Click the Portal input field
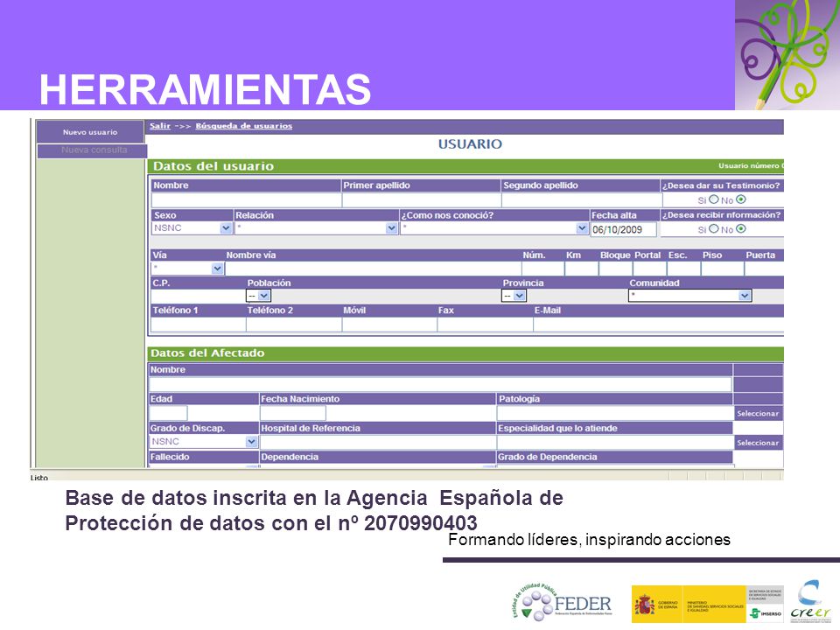The height and width of the screenshot is (630, 840). coord(650,269)
